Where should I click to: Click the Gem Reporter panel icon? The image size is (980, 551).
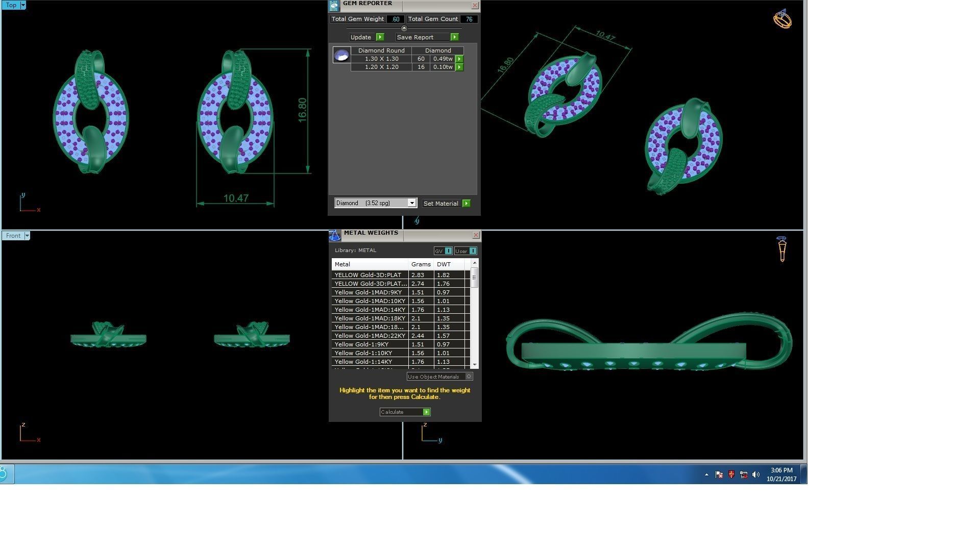[334, 6]
